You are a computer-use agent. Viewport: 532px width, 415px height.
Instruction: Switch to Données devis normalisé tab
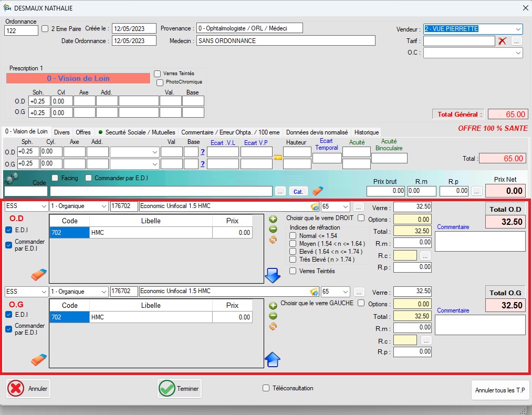coord(317,132)
